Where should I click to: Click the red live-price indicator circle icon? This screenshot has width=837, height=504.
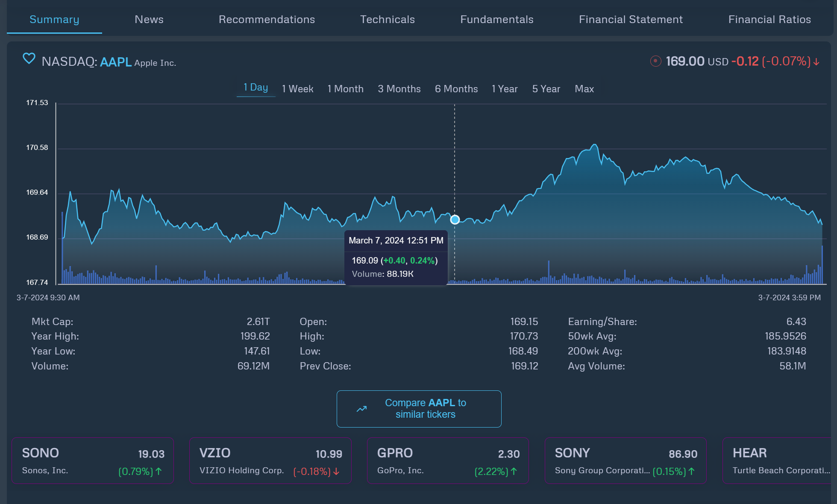point(655,62)
